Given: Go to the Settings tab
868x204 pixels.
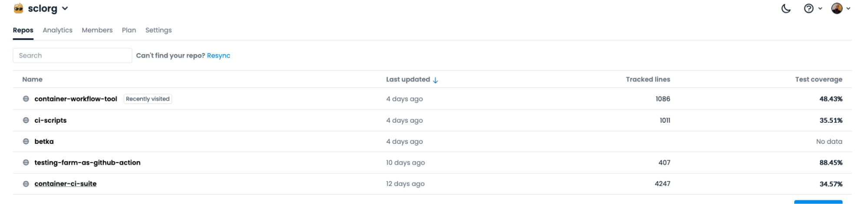Looking at the screenshot, I should [158, 30].
